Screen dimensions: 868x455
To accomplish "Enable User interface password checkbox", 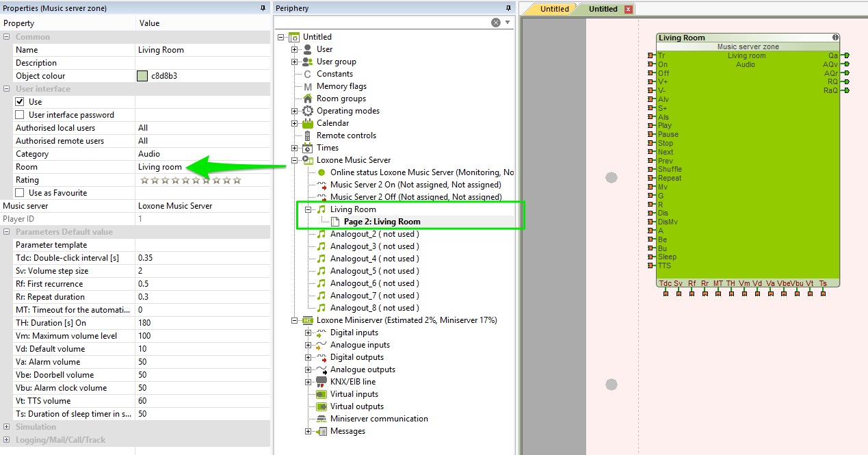I will click(x=20, y=115).
